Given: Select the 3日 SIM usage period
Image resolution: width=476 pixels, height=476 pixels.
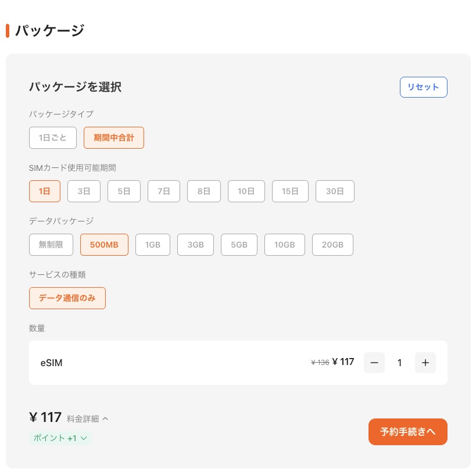Looking at the screenshot, I should (84, 191).
